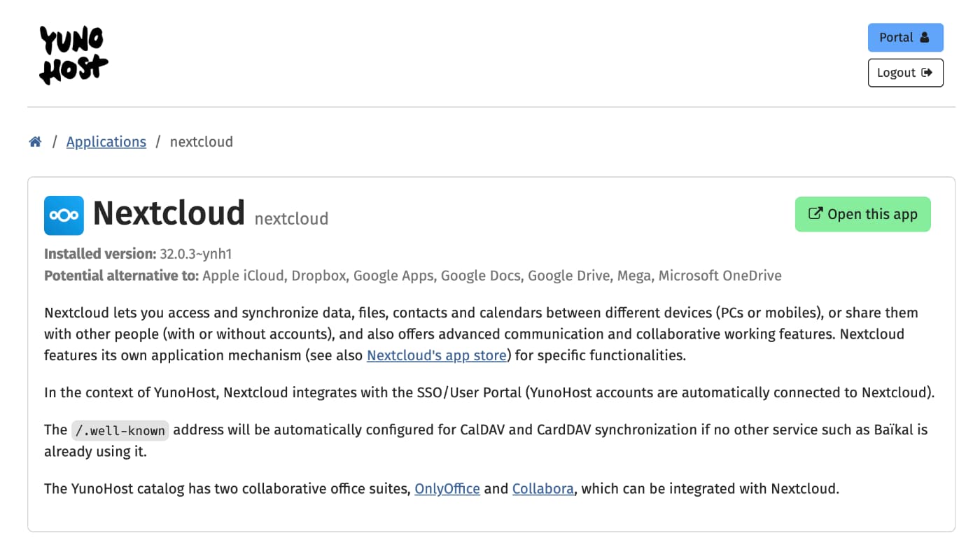This screenshot has height=554, width=980.
Task: Open the Applications breadcrumb link
Action: (106, 141)
